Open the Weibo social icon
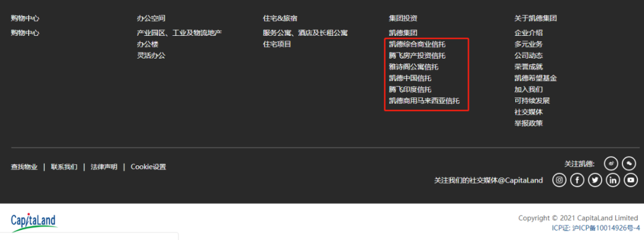This screenshot has width=644, height=240. pyautogui.click(x=611, y=164)
